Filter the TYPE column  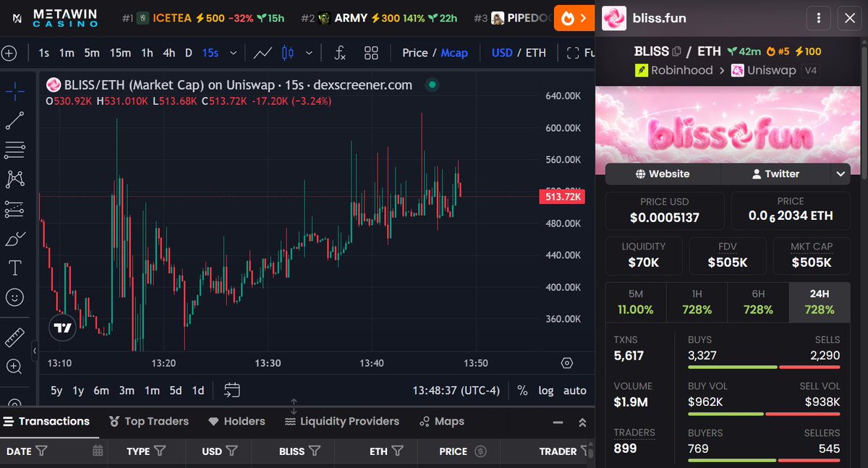[160, 451]
